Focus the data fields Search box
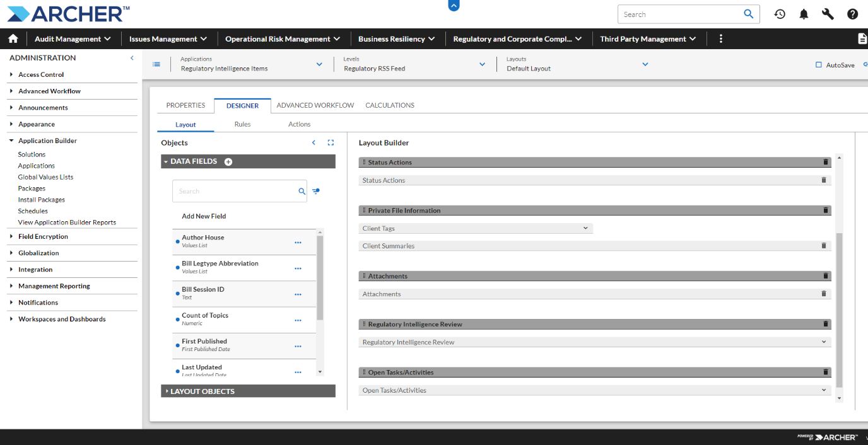Image resolution: width=868 pixels, height=445 pixels. (235, 191)
